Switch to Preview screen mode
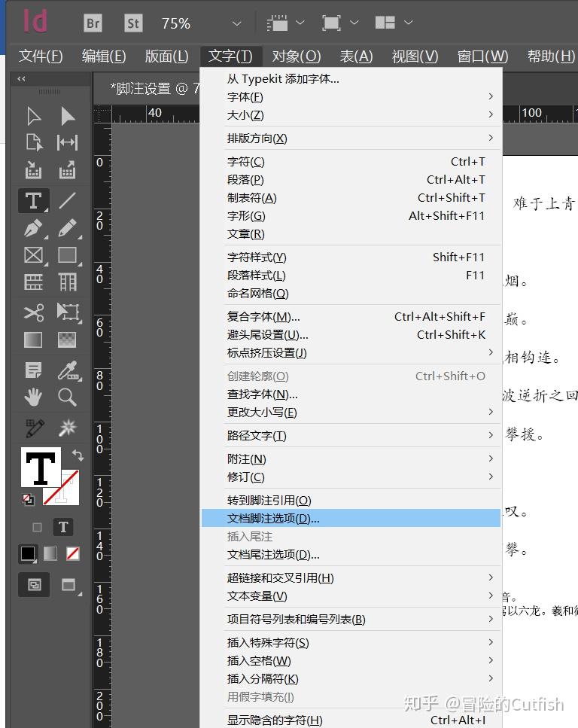This screenshot has height=728, width=578. [x=68, y=584]
